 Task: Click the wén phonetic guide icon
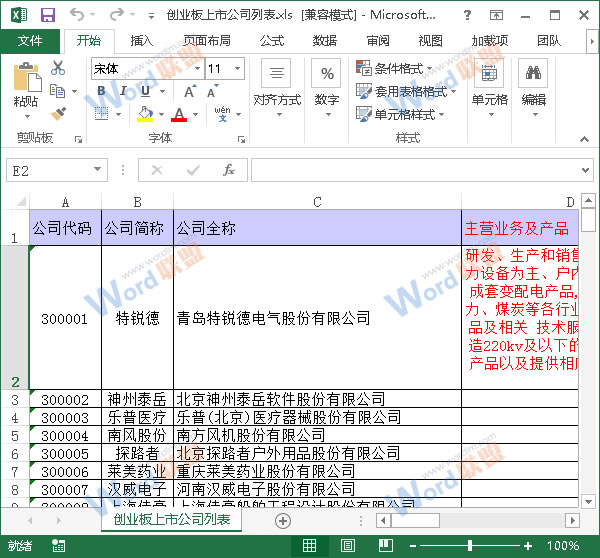pos(222,114)
